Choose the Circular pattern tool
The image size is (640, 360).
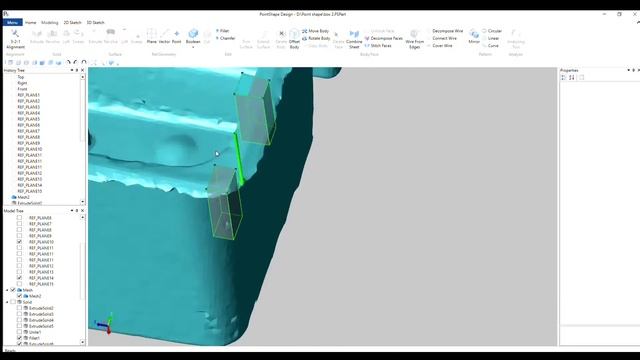tap(492, 31)
